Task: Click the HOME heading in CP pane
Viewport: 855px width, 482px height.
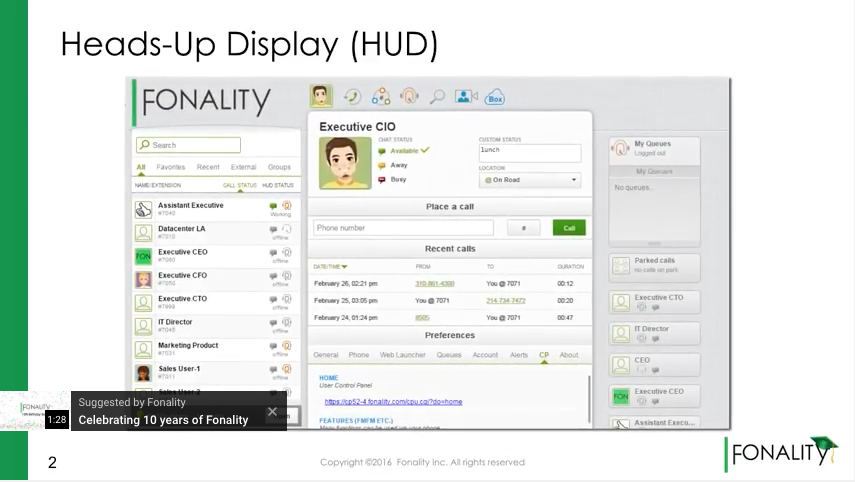Action: point(328,378)
